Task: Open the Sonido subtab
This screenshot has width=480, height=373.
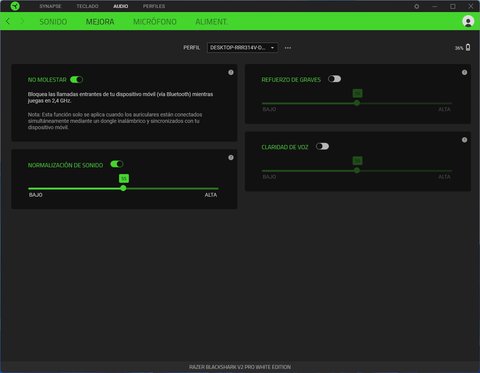Action: (53, 22)
